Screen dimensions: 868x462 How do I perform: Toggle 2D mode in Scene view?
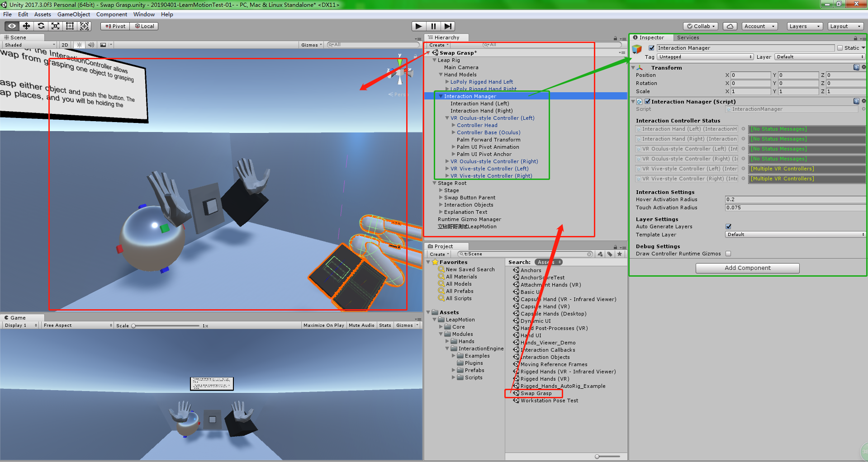click(x=65, y=45)
